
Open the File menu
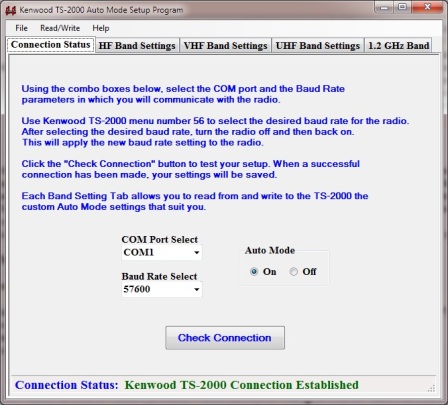pos(21,28)
